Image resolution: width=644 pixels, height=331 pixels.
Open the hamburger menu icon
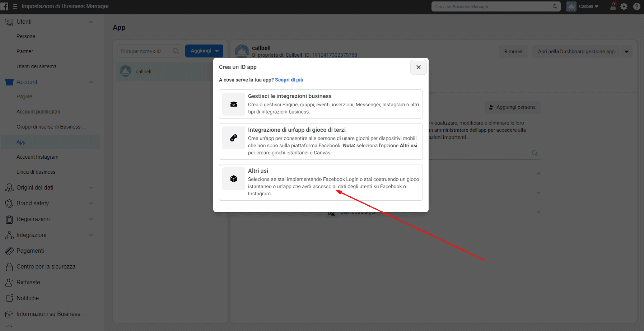[x=15, y=6]
